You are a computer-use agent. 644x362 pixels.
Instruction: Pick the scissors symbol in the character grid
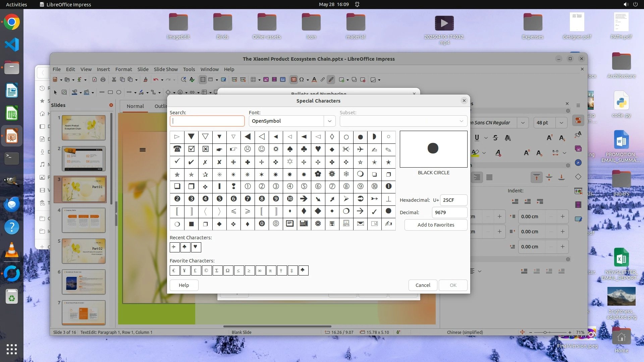tap(346, 149)
